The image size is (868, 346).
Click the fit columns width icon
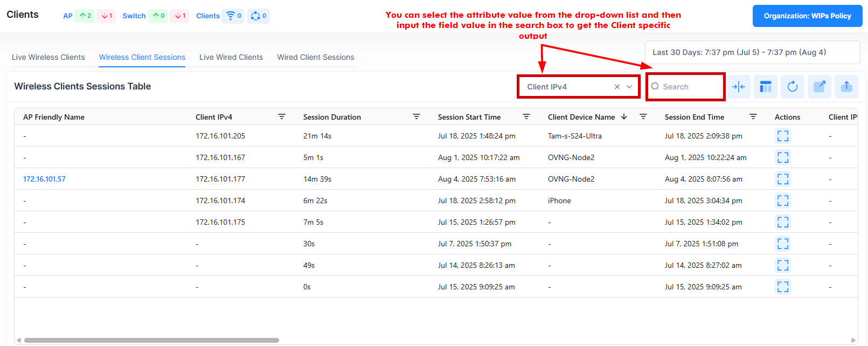739,87
